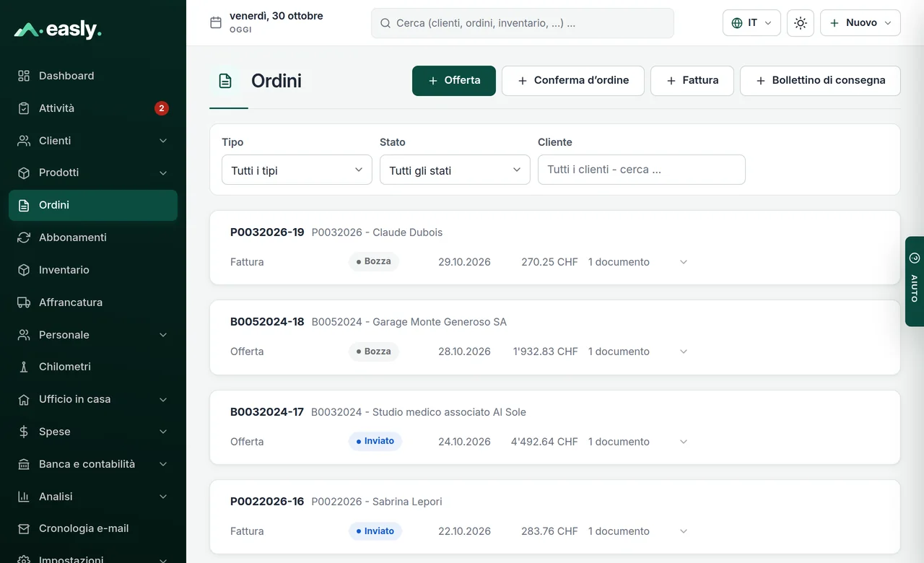Open the Abbonamenti sidebar item
Viewport: 924px width, 563px height.
coord(93,237)
